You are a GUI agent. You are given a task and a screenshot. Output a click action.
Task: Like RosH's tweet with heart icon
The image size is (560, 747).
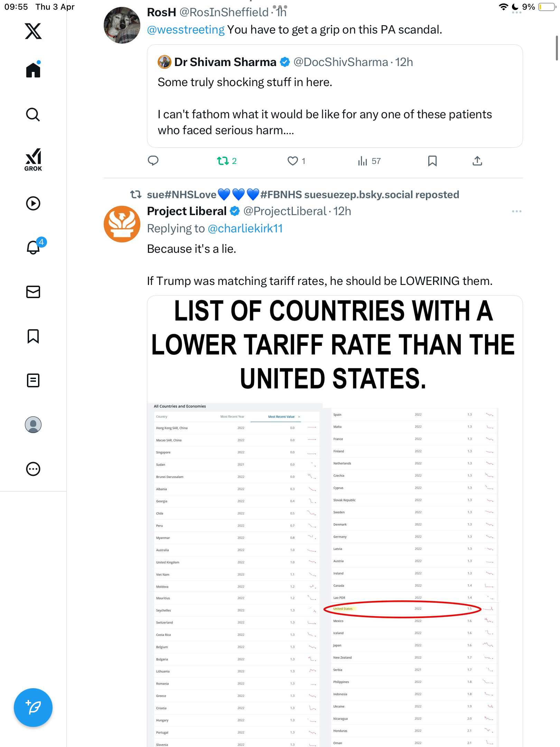[x=296, y=161]
